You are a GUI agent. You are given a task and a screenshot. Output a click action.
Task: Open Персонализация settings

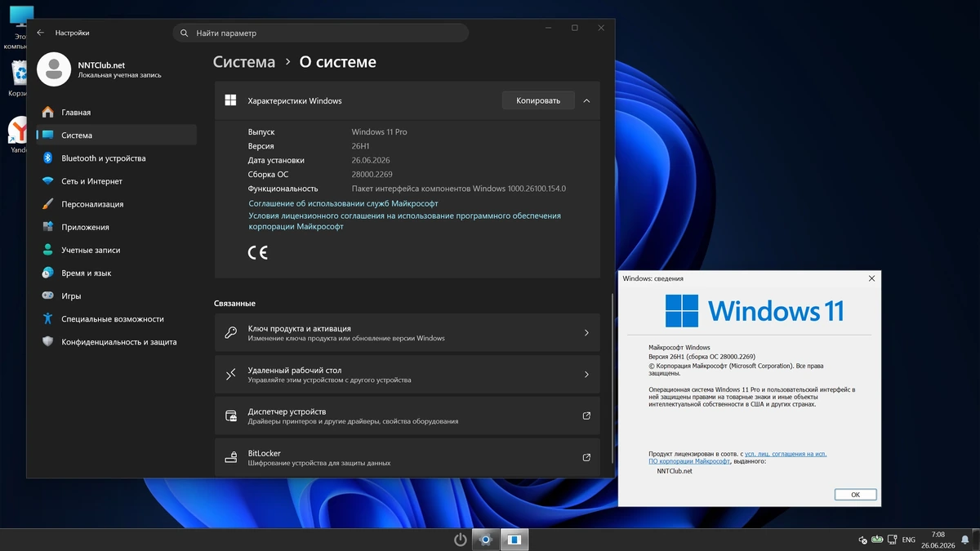point(114,204)
